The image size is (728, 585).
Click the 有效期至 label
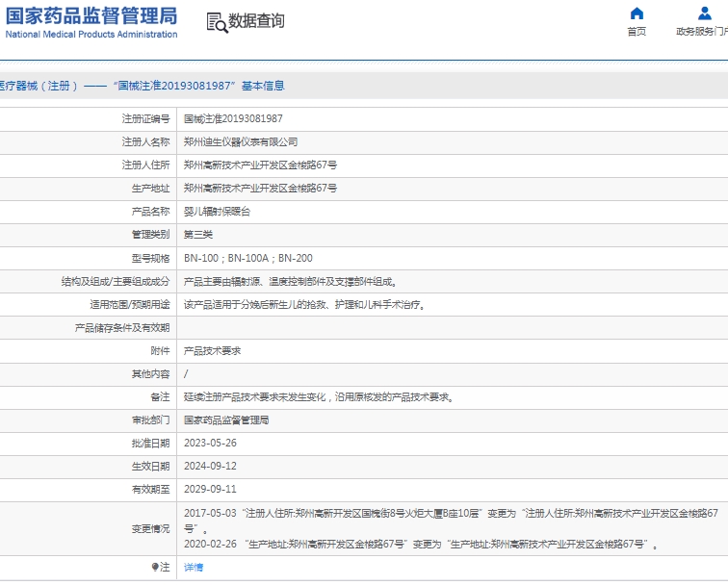point(150,490)
